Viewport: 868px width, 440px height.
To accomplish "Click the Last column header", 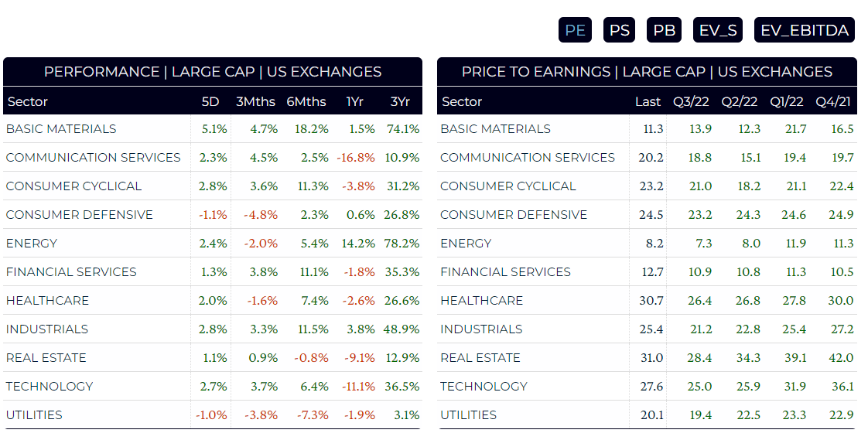I will (648, 102).
